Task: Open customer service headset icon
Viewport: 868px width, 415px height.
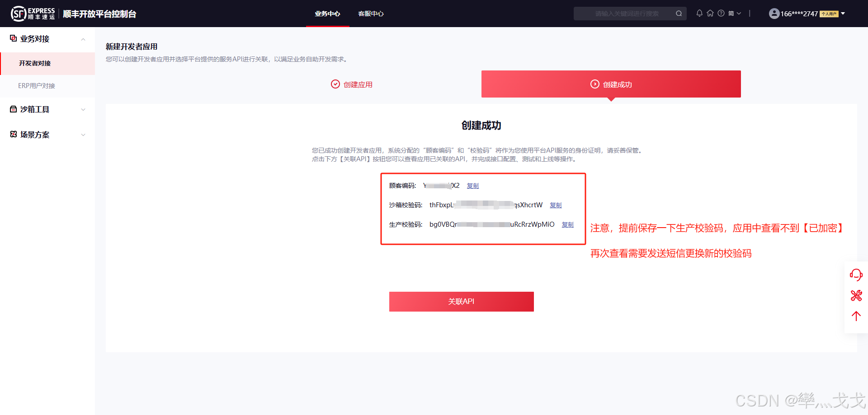Action: (856, 275)
